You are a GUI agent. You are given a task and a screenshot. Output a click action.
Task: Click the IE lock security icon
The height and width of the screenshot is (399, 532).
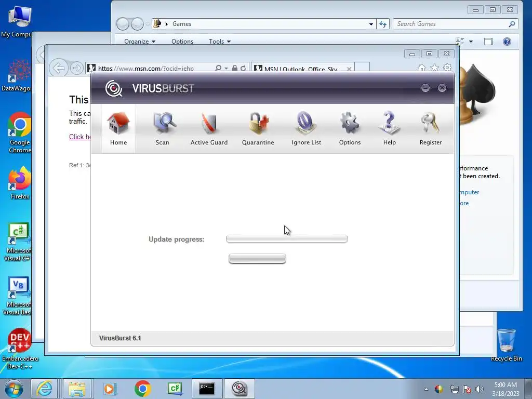234,68
